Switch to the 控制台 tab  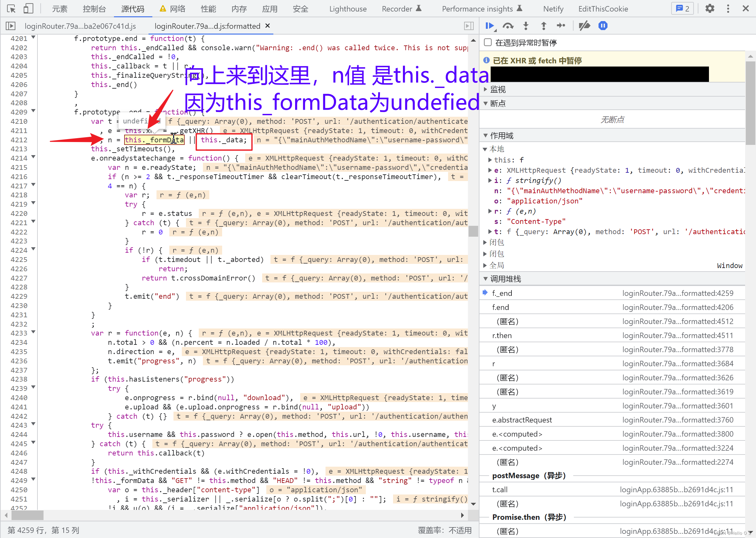coord(94,9)
